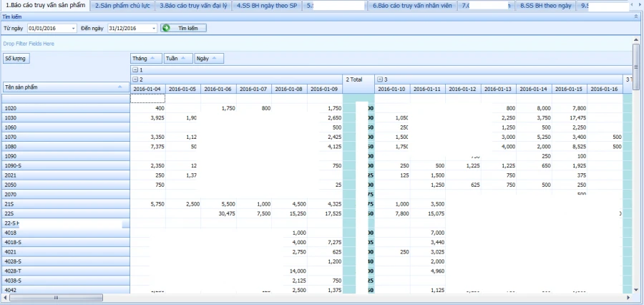Click into the Đến ngày date field
644x305 pixels.
pos(130,28)
